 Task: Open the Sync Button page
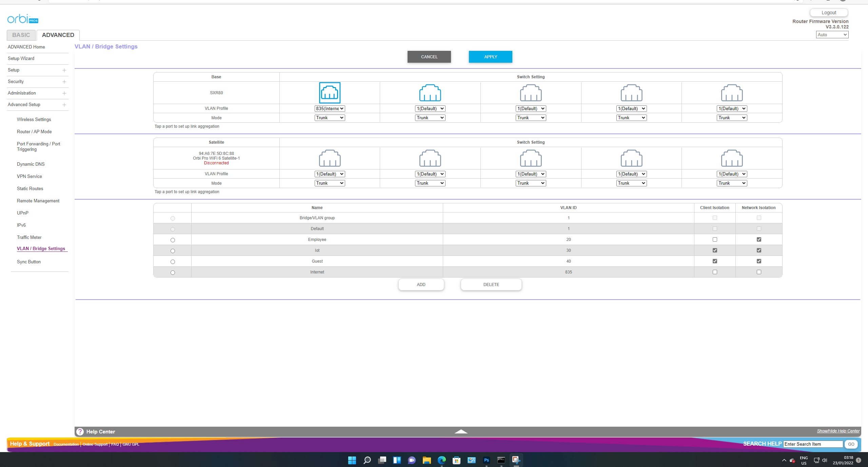tap(29, 262)
